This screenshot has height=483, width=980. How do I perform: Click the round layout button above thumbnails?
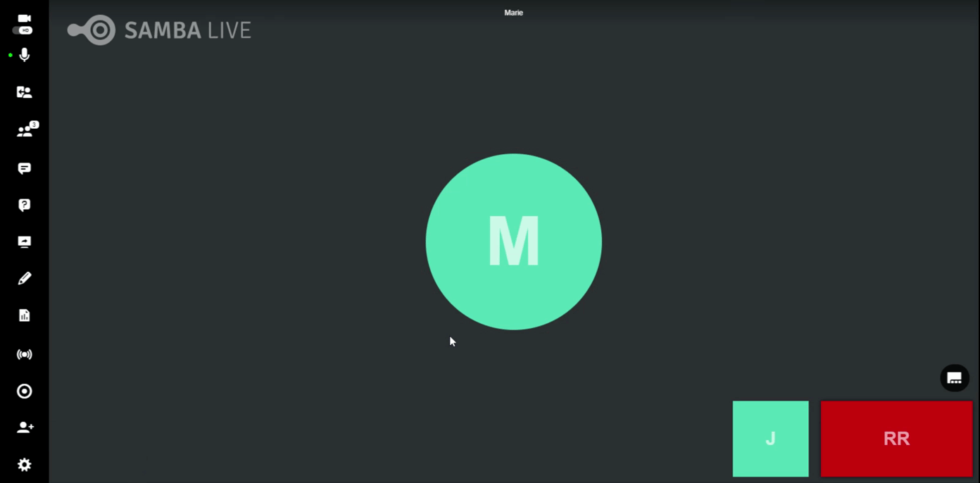pyautogui.click(x=955, y=378)
